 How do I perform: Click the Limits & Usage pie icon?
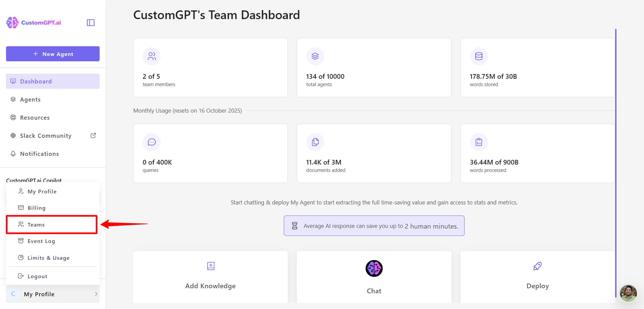pyautogui.click(x=21, y=257)
